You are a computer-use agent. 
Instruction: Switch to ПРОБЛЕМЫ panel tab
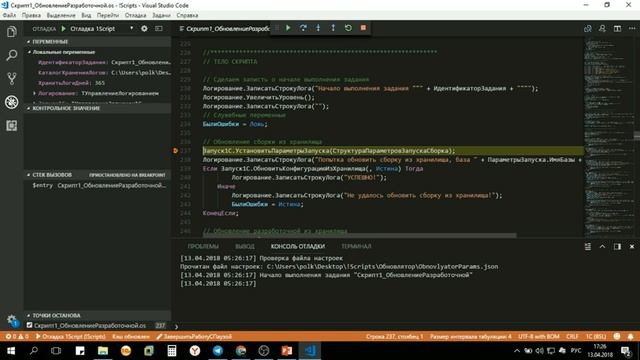[x=203, y=247]
